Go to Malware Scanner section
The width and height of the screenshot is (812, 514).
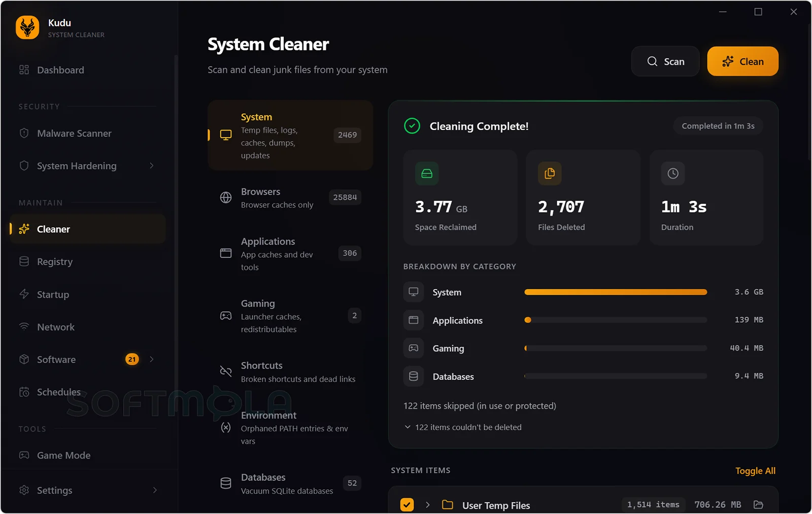pos(87,133)
